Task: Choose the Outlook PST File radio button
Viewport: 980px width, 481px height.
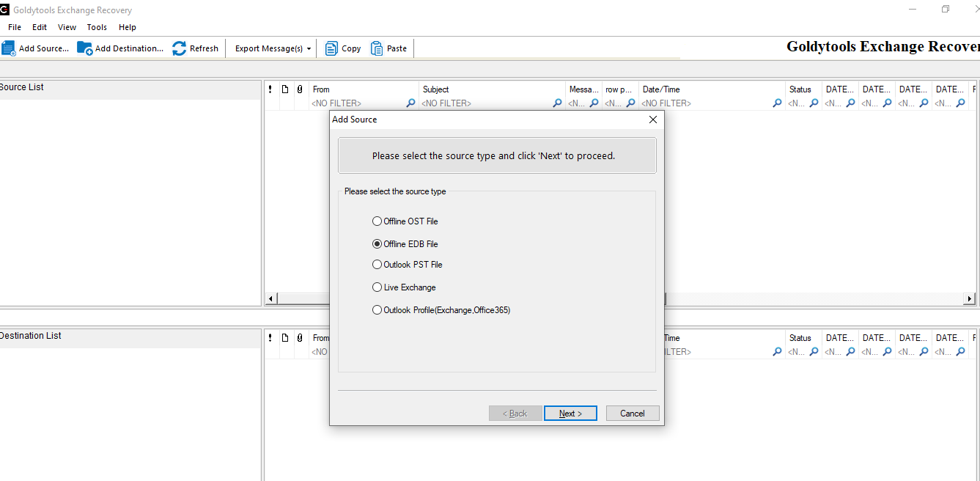Action: pyautogui.click(x=377, y=265)
